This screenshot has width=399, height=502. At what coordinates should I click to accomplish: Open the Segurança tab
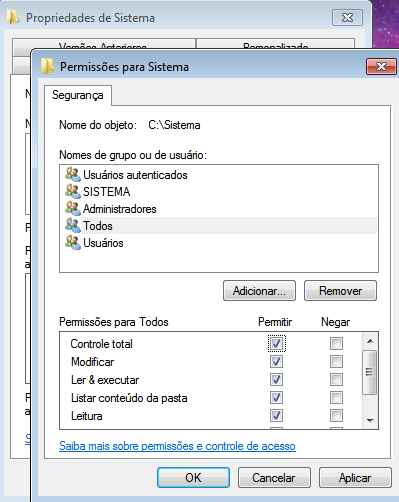coord(78,95)
